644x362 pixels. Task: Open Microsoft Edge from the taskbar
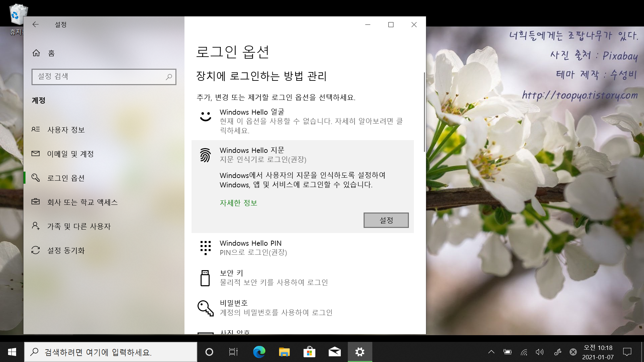[259, 352]
